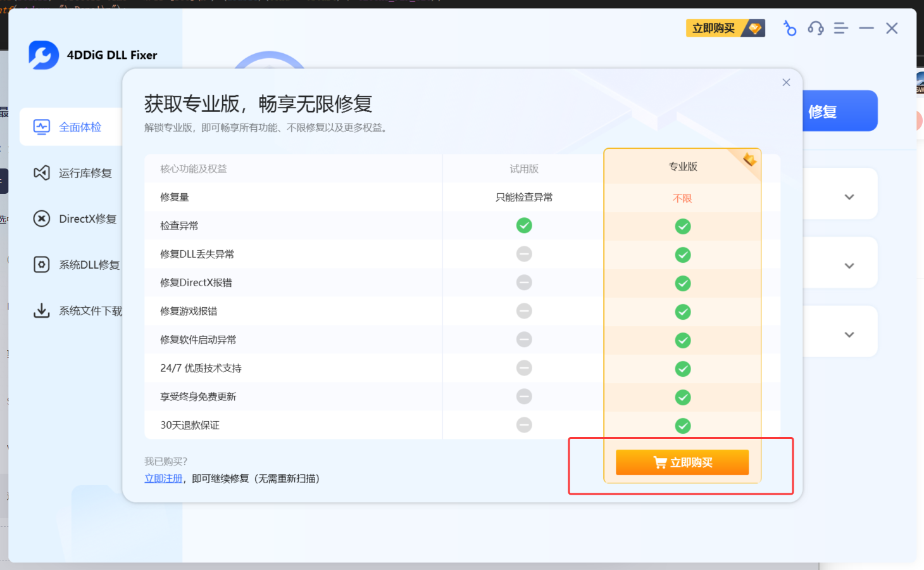The image size is (924, 570).
Task: Open the headset customer support icon
Action: click(x=816, y=28)
